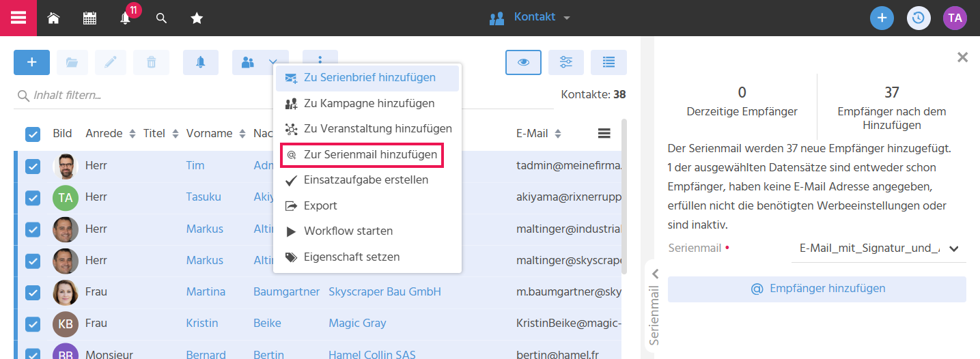Screen dimensions: 980x359
Task: Open contact link Tasuku
Action: 204,197
